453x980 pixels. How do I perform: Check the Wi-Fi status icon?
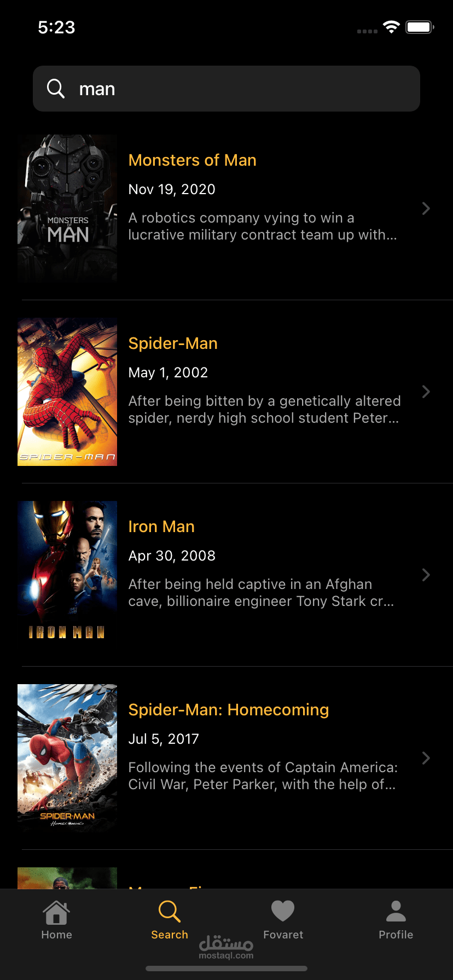click(x=392, y=27)
